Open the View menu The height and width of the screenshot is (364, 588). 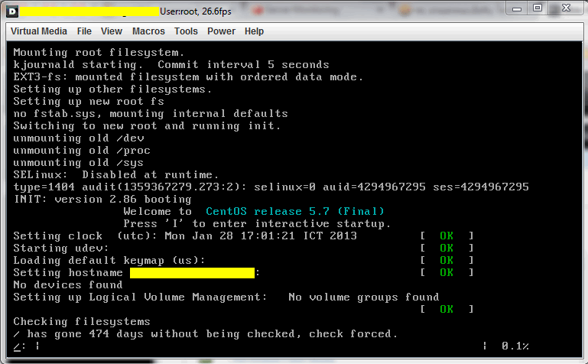point(112,31)
